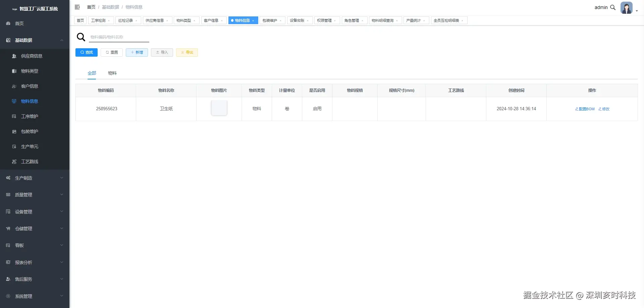
Task: Close the 权限管理 tab with its ×
Action: point(335,21)
